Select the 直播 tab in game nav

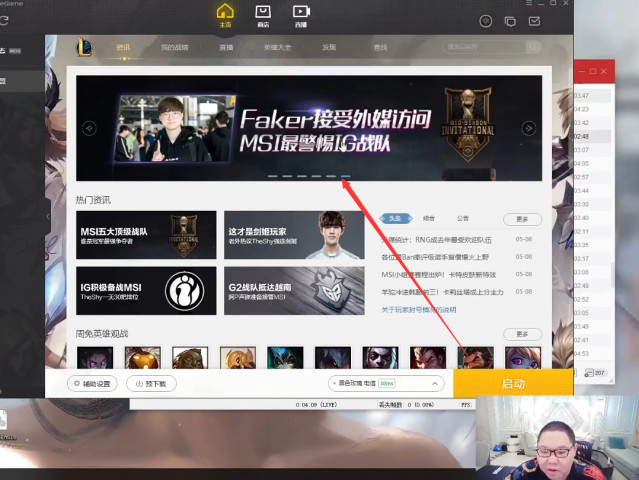(x=226, y=47)
